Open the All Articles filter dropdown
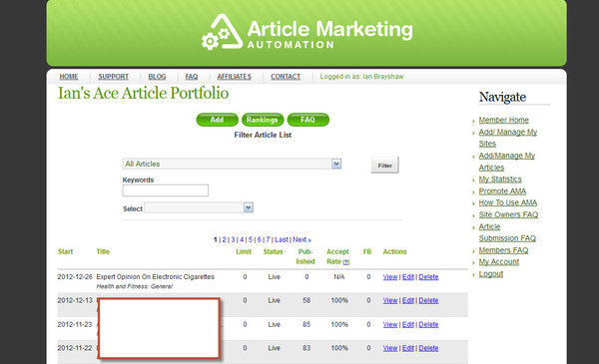 click(232, 164)
